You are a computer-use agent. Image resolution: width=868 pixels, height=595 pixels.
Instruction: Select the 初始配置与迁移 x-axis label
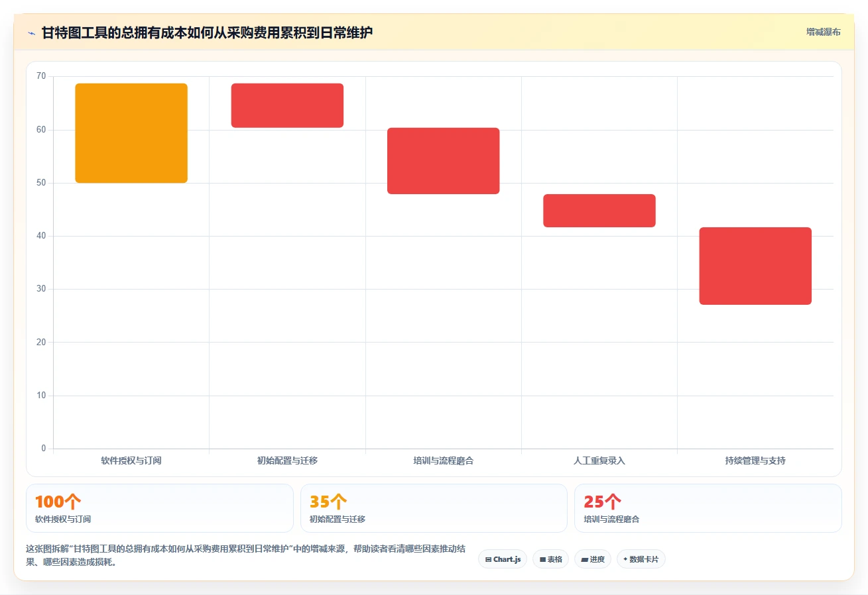[x=287, y=460]
